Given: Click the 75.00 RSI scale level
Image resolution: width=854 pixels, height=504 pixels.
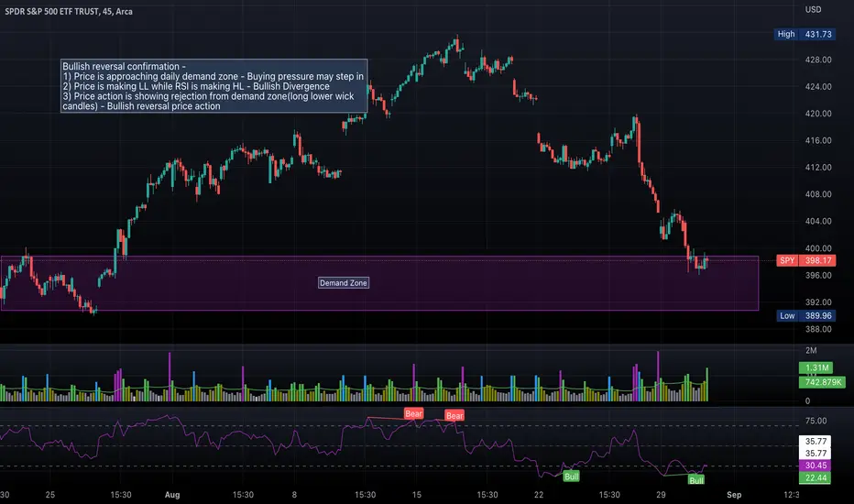Looking at the screenshot, I should [816, 421].
